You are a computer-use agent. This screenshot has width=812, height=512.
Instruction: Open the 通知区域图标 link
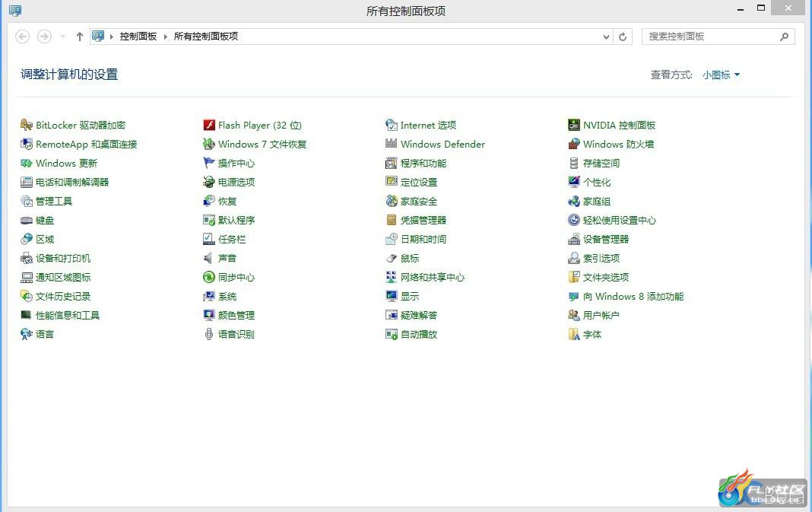(63, 277)
